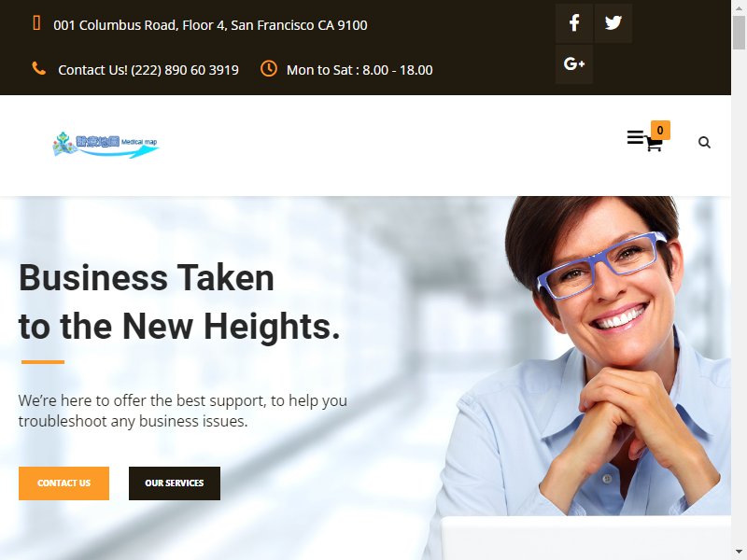Viewport: 747px width, 560px height.
Task: Open the shopping cart icon
Action: 654,144
